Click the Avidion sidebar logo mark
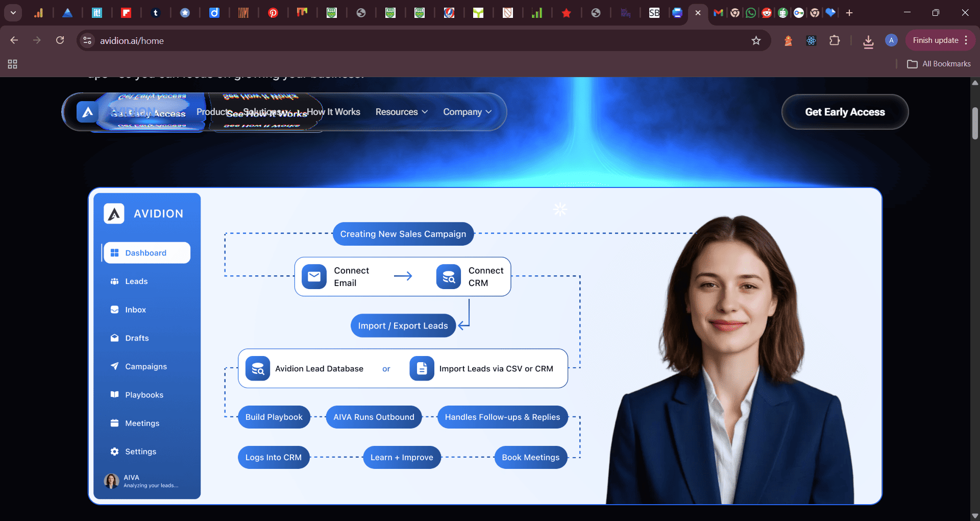980x521 pixels. (x=114, y=214)
